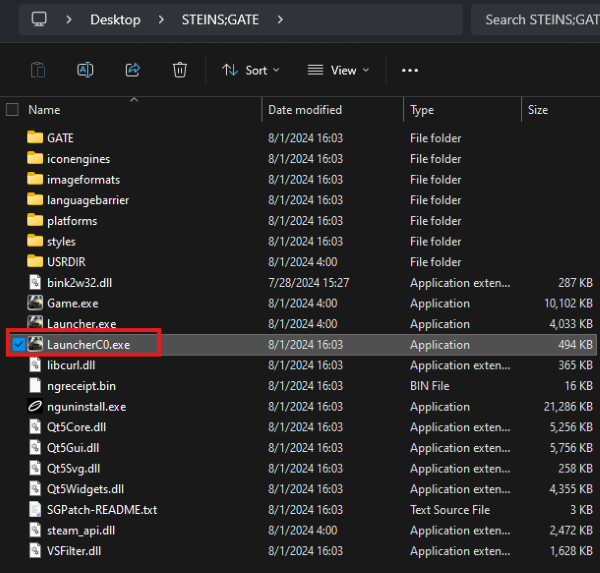Select the folder name languagebarrier

88,200
